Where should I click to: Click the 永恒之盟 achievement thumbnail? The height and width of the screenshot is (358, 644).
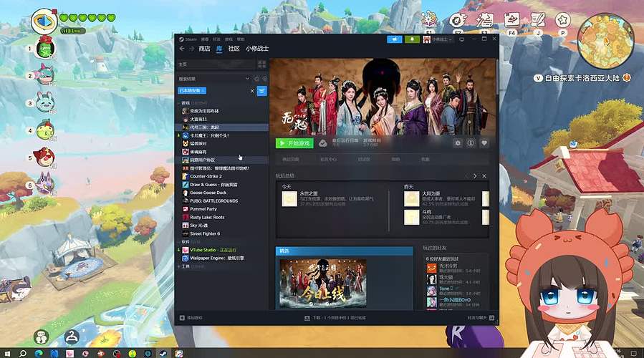pos(289,199)
